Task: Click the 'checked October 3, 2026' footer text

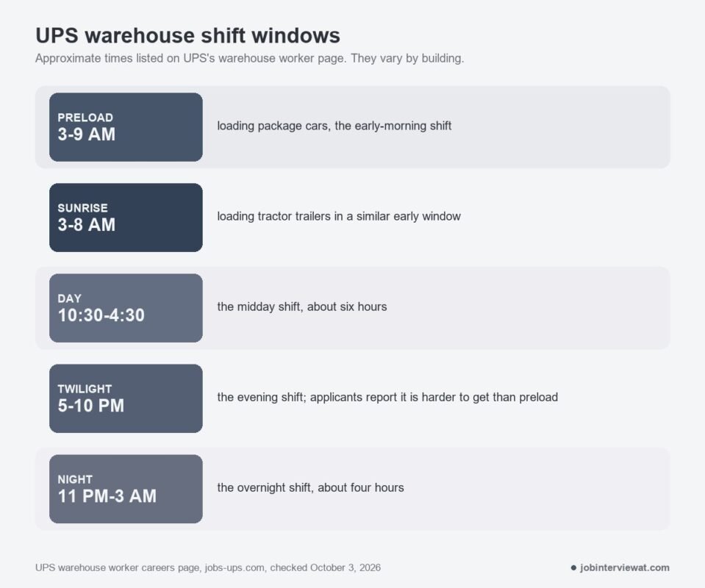Action: coord(325,567)
